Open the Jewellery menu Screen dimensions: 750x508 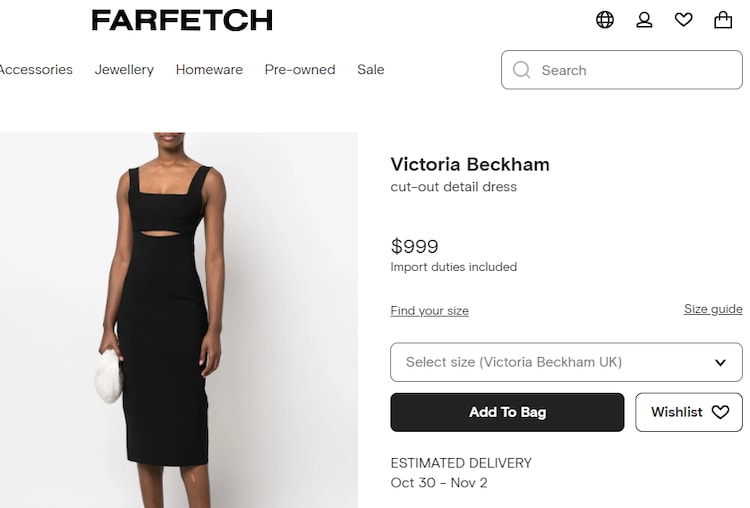pos(124,70)
